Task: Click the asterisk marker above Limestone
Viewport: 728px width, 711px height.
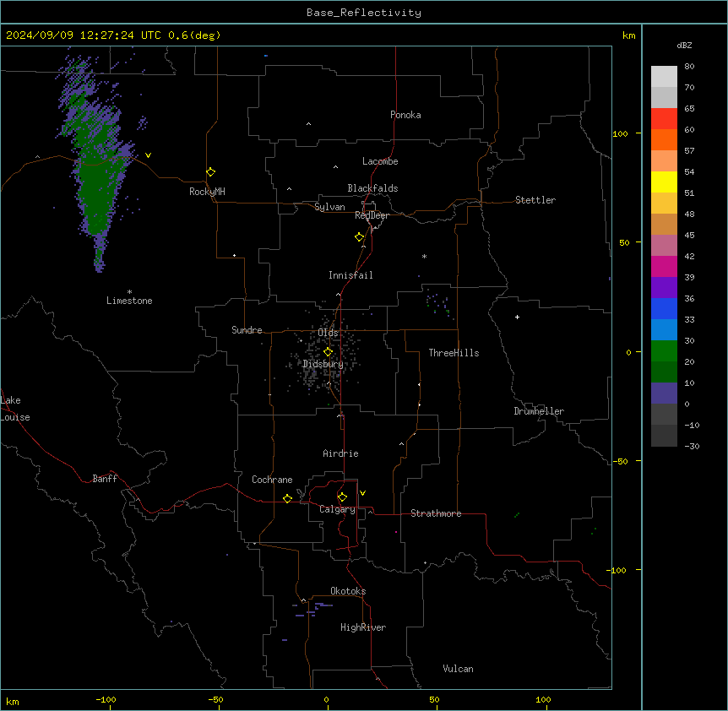Action: pyautogui.click(x=129, y=292)
